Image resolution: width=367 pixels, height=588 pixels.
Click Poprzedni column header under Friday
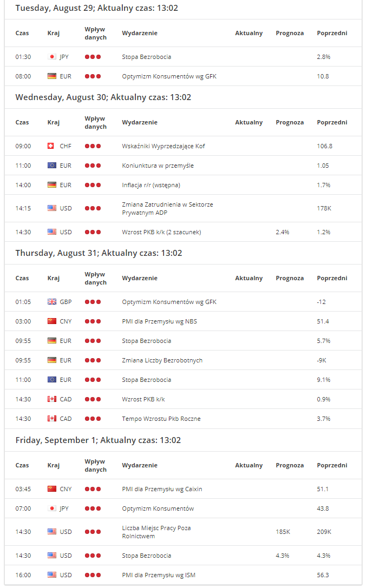click(332, 465)
